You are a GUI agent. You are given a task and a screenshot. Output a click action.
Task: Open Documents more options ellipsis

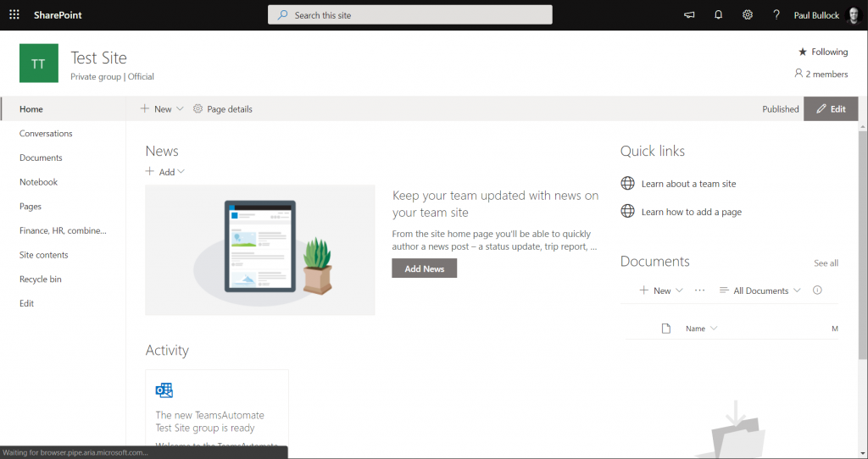tap(699, 290)
